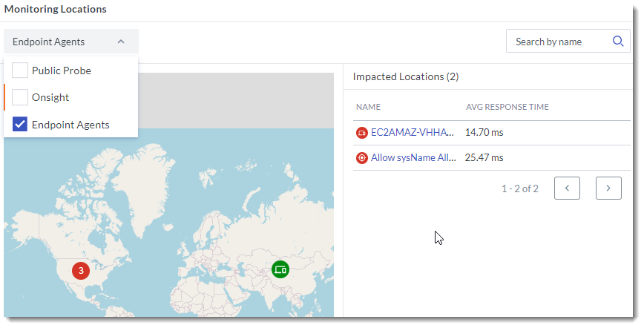Select Onsight option label

click(x=50, y=97)
